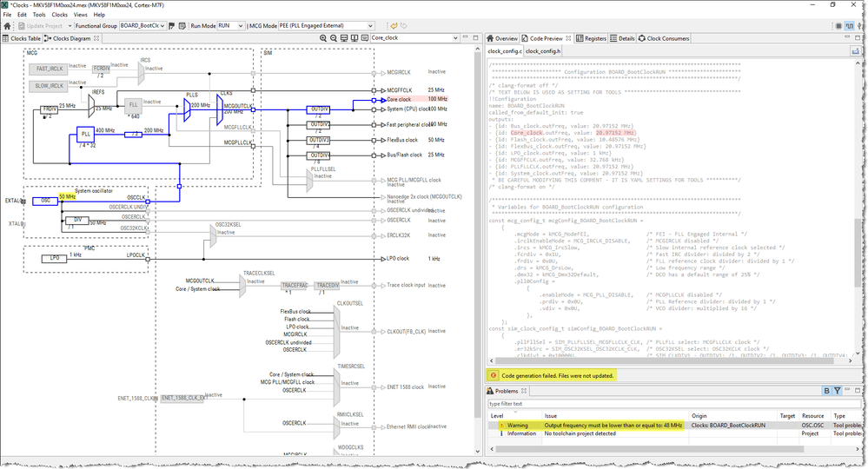Open the Clocks menu
Image resolution: width=868 pixels, height=469 pixels.
[x=59, y=15]
